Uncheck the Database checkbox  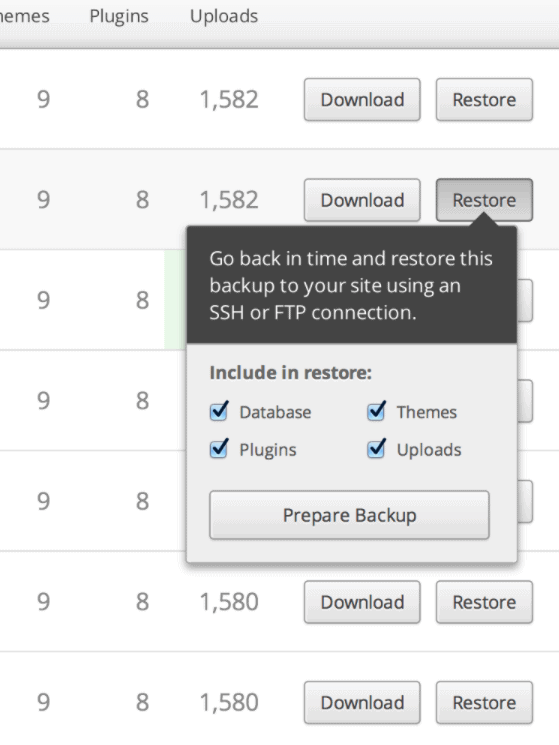point(219,412)
